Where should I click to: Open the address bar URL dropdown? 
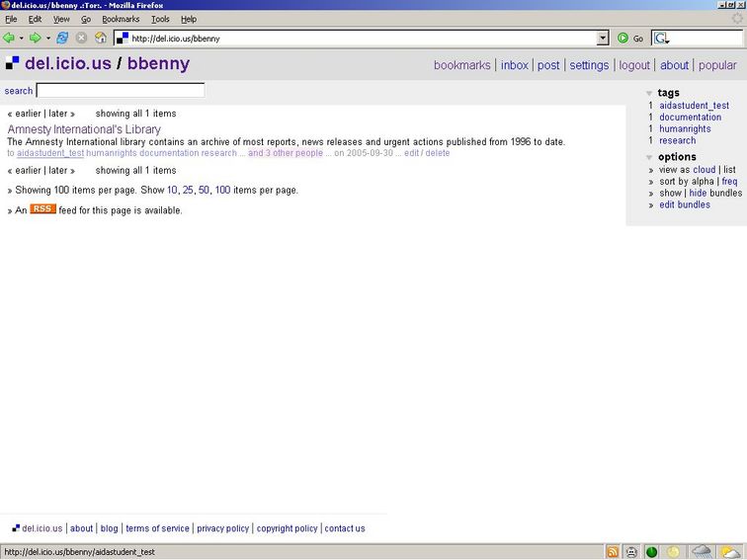coord(603,39)
